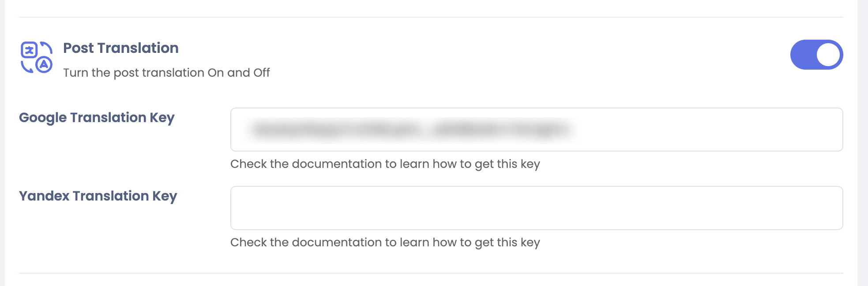Click the Post Translation language icon
Viewport: 868px width, 286px height.
[37, 57]
